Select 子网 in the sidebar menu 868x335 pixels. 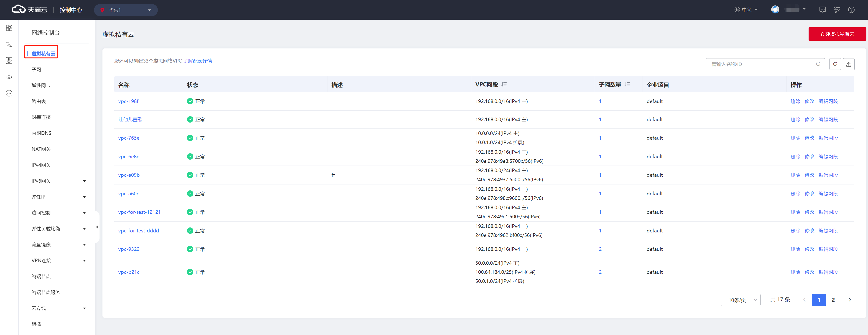point(36,69)
